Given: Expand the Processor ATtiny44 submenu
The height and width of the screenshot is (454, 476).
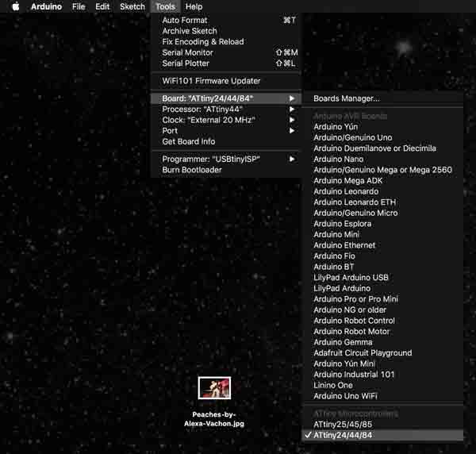Looking at the screenshot, I should pyautogui.click(x=226, y=109).
